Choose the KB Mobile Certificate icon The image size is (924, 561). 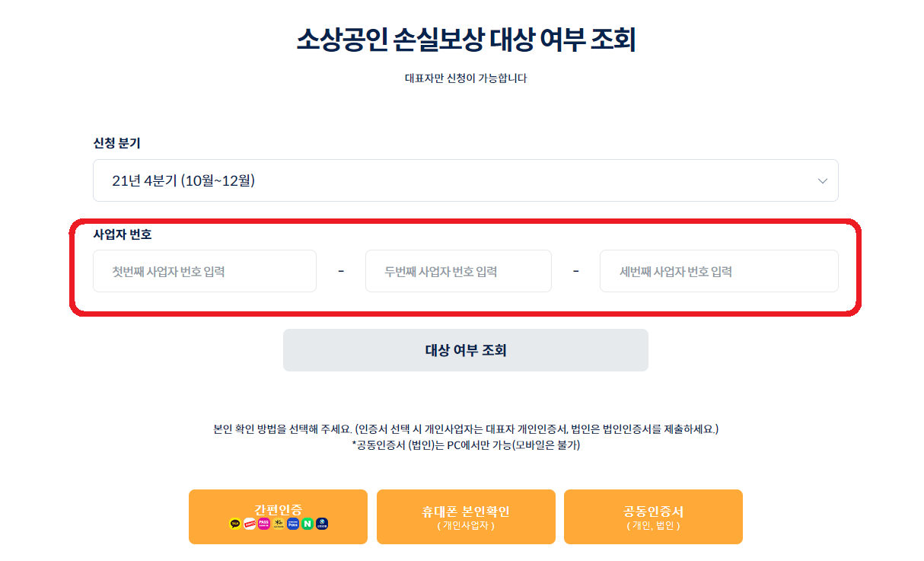[x=278, y=524]
